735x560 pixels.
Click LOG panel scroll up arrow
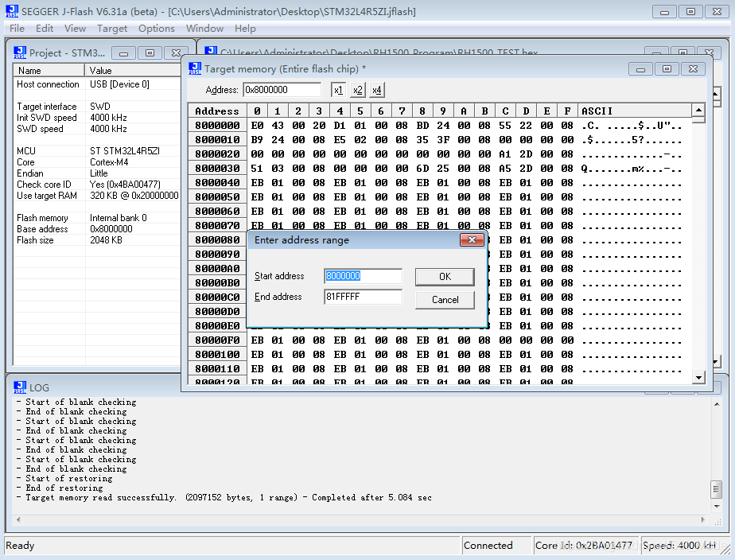coord(717,404)
